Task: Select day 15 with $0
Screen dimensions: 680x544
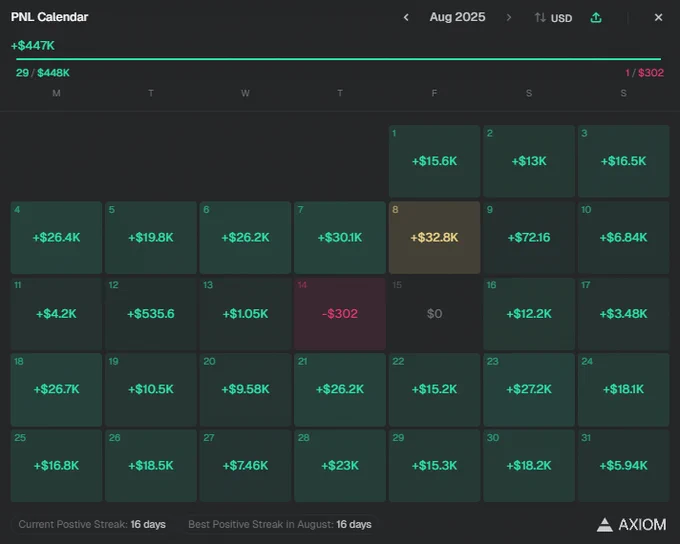Action: (434, 314)
